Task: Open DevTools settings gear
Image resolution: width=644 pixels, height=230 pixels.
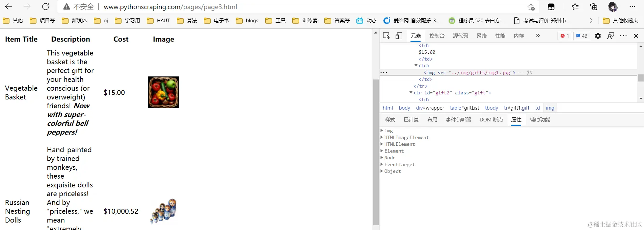Action: click(598, 36)
